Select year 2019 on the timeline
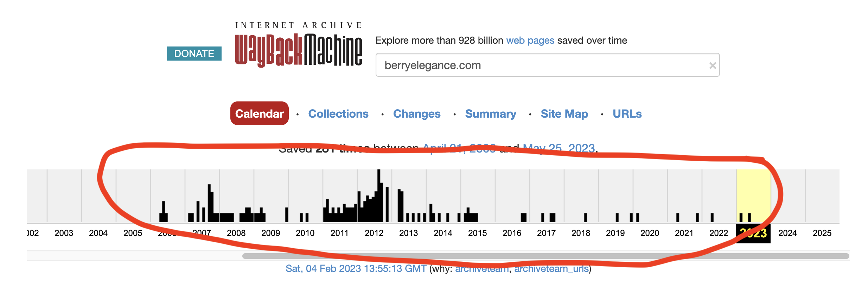The width and height of the screenshot is (868, 286). coord(615,233)
